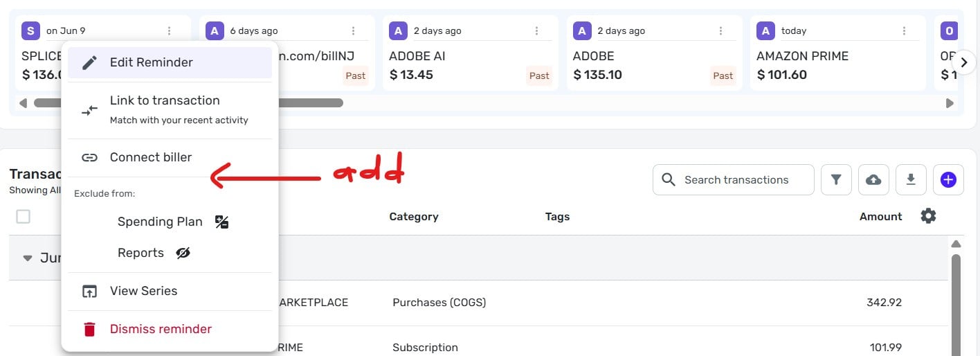Select Link to transaction menu entry
Screen dimensions: 980x356
tap(170, 109)
